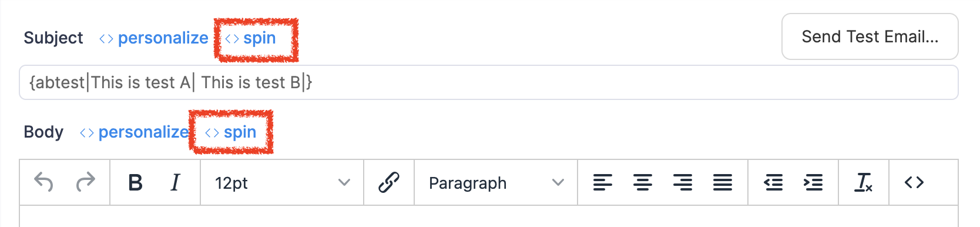
Task: Increase indent of paragraph
Action: coord(813,183)
